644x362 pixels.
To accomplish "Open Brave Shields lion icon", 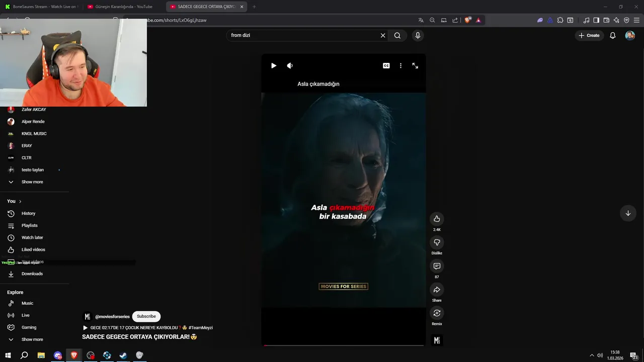I will pyautogui.click(x=468, y=20).
